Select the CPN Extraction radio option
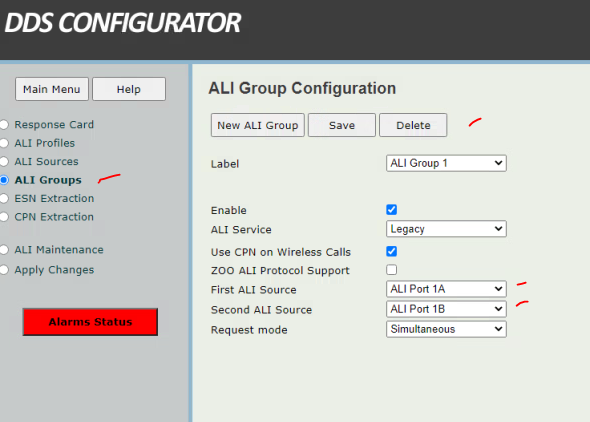590x422 pixels. pyautogui.click(x=4, y=217)
